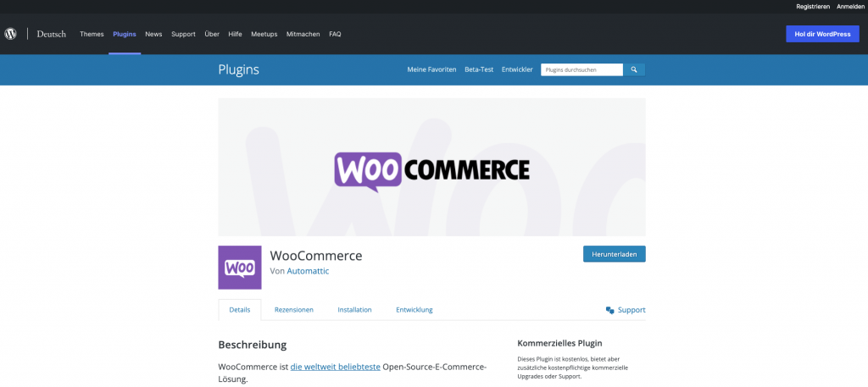Open the Entwicklung tab
The width and height of the screenshot is (868, 387).
[x=414, y=310]
